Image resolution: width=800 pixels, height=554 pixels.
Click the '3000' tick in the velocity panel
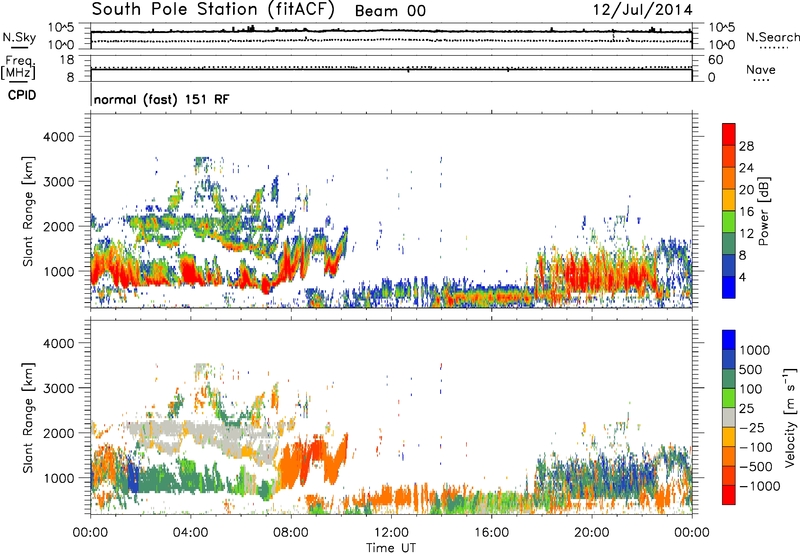pyautogui.click(x=58, y=388)
